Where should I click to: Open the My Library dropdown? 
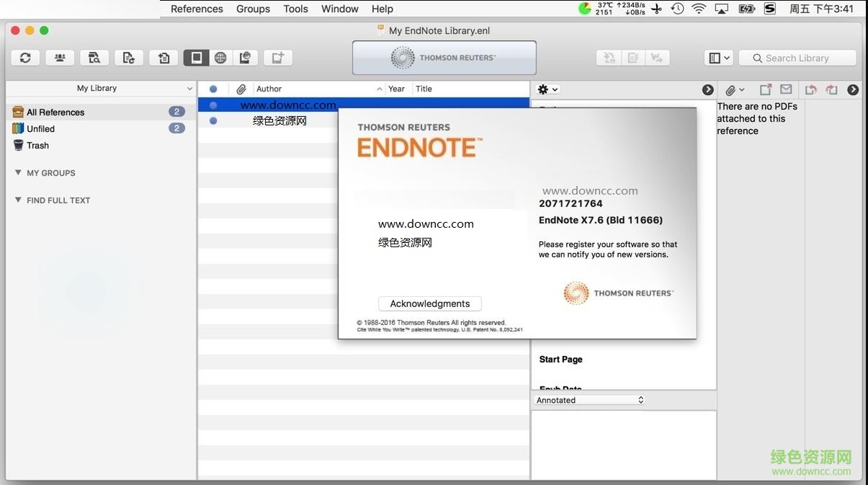click(x=100, y=88)
